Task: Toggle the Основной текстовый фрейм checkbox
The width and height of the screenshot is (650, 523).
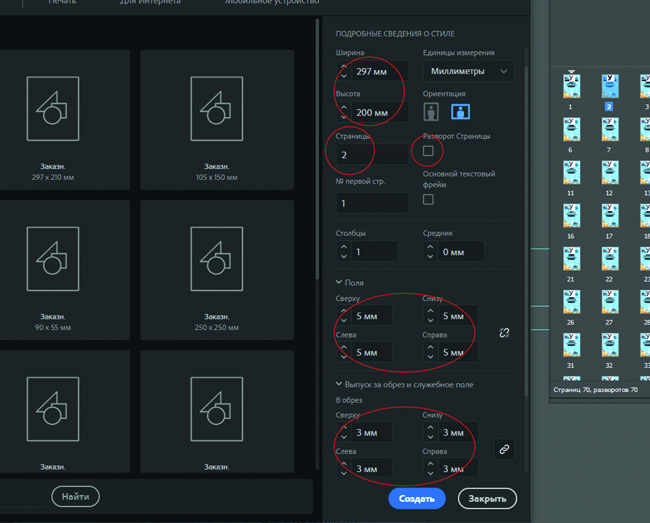Action: click(428, 199)
